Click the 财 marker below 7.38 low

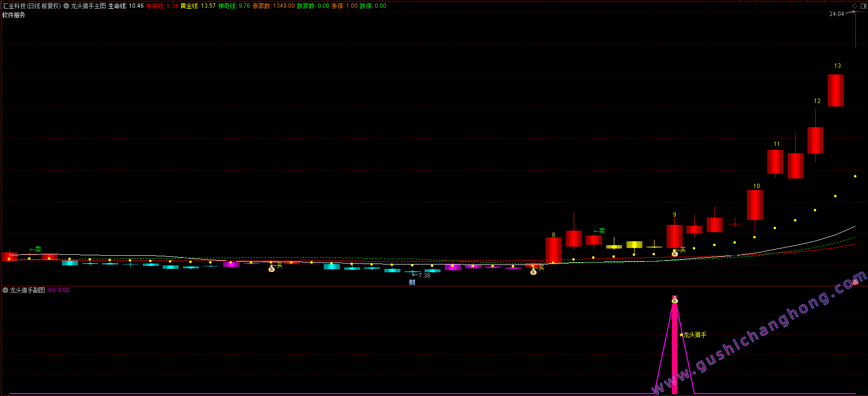tap(412, 282)
